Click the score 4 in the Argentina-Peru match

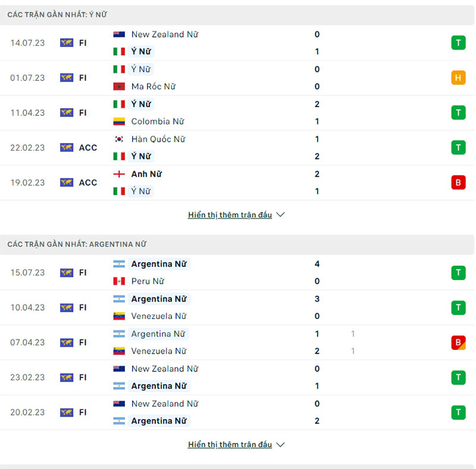tap(317, 264)
